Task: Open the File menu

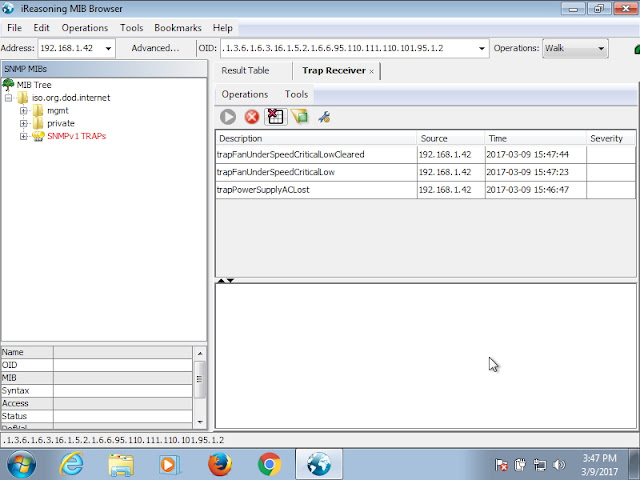Action: (x=14, y=28)
